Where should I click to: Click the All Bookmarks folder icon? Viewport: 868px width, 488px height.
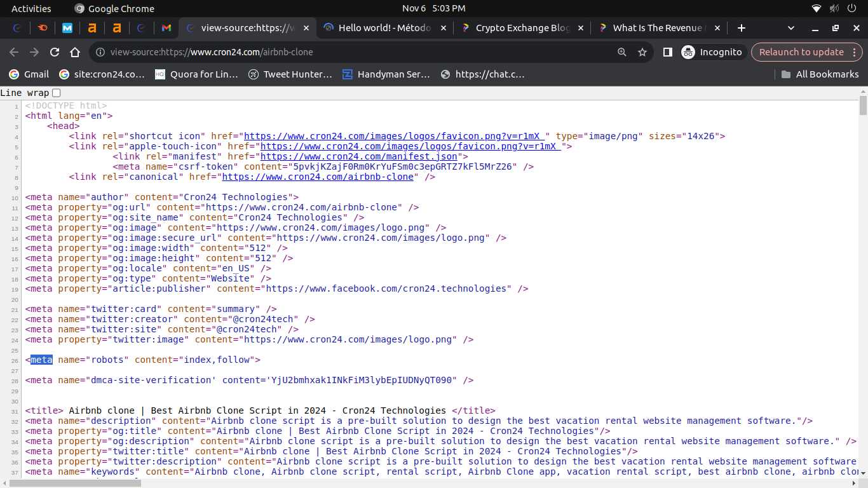(786, 74)
